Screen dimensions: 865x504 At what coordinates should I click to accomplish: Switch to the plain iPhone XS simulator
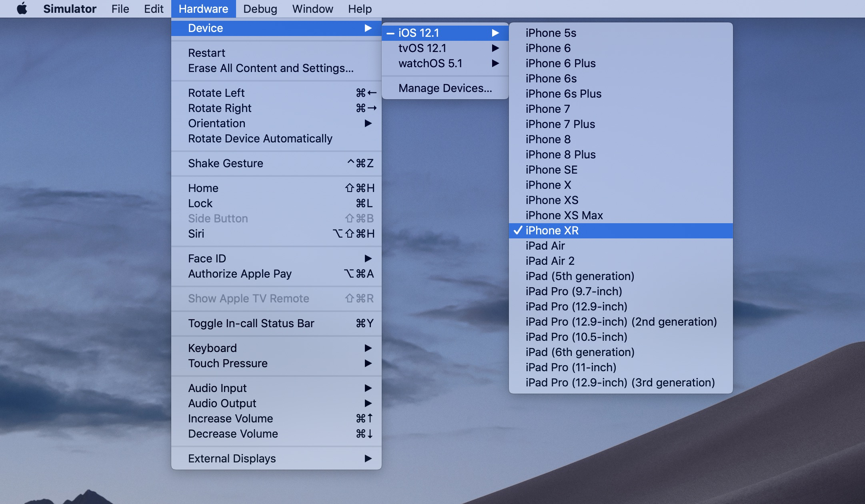[x=621, y=200]
